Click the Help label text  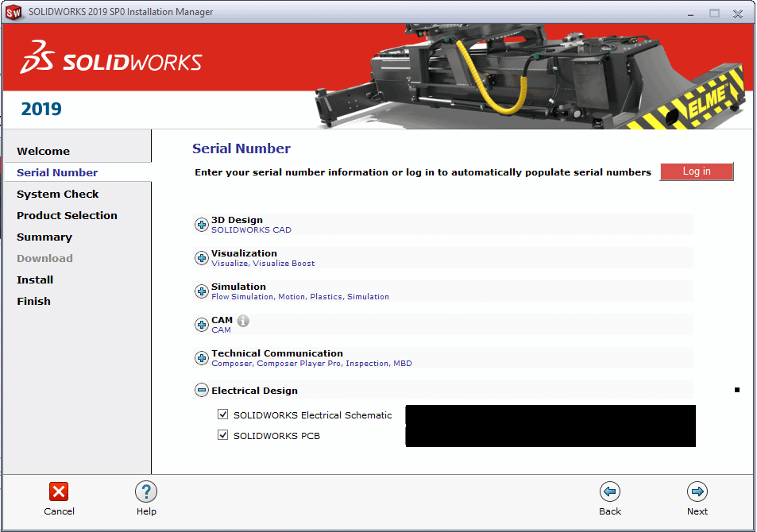click(x=146, y=511)
